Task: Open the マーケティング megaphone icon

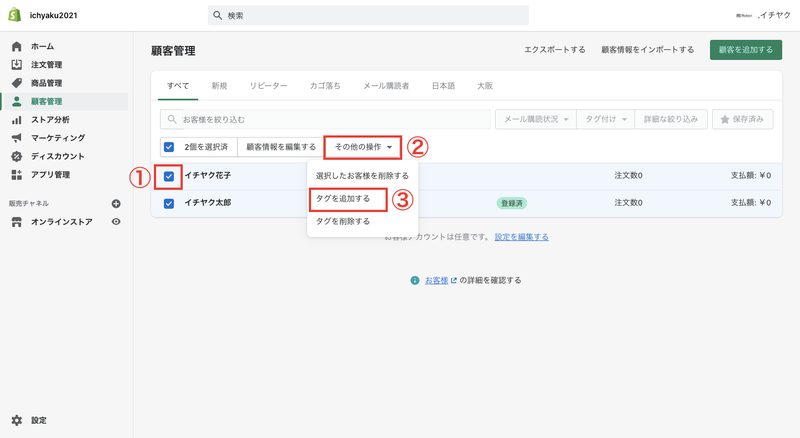Action: pos(17,138)
